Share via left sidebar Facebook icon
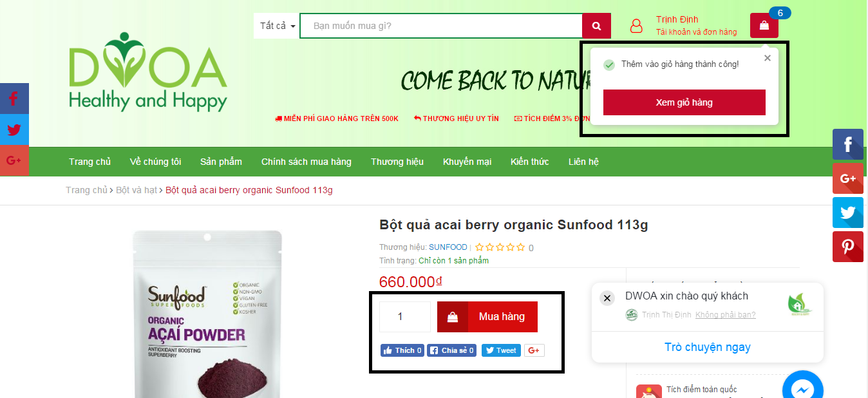The width and height of the screenshot is (868, 398). [14, 99]
